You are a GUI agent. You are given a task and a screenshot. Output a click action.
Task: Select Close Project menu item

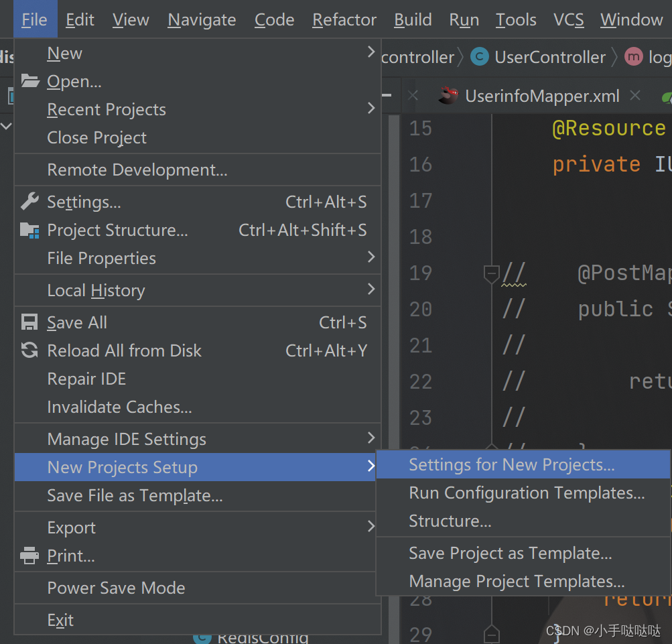click(x=198, y=137)
